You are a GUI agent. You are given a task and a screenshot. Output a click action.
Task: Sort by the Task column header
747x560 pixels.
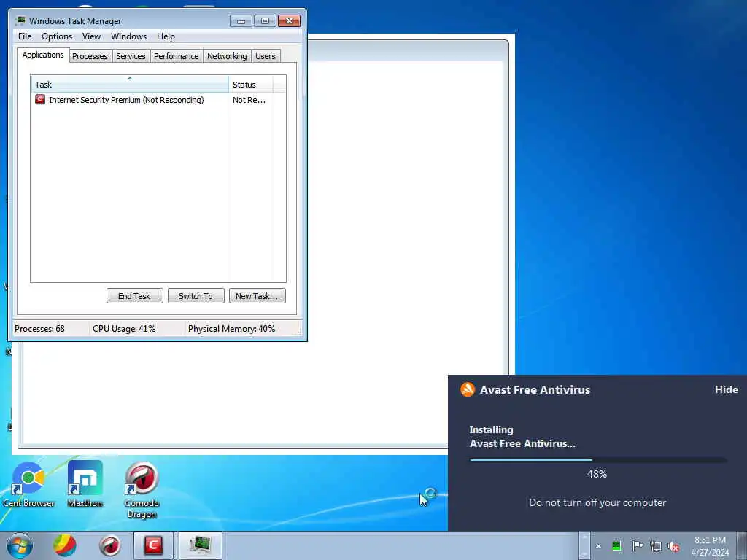click(130, 85)
